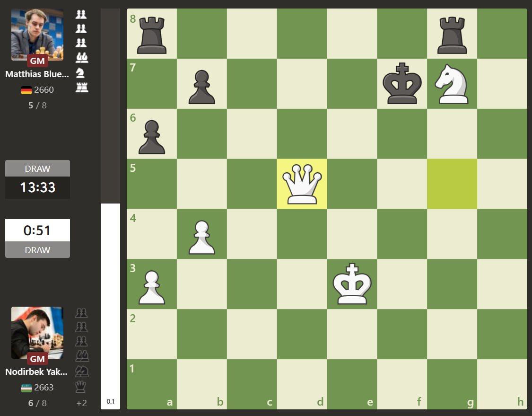532x416 pixels.
Task: Click the +2 material advantage indicator
Action: pyautogui.click(x=81, y=403)
